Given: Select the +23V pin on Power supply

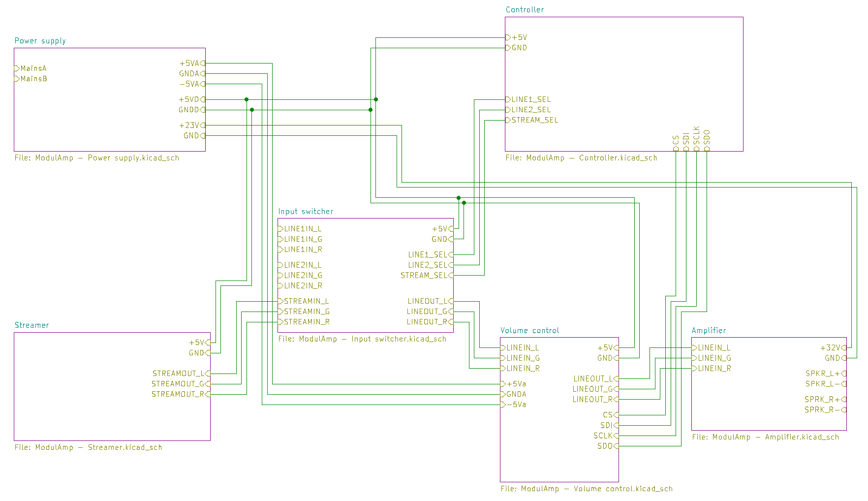Looking at the screenshot, I should 189,125.
